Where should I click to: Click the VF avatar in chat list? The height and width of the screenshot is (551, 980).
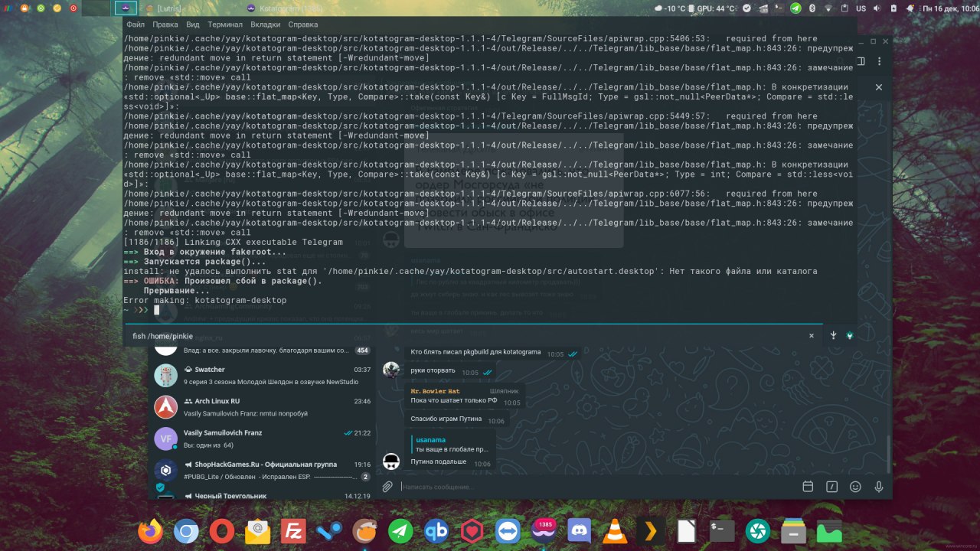(166, 439)
